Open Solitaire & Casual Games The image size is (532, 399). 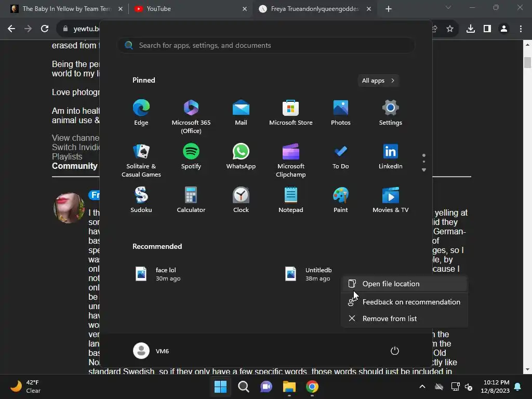pyautogui.click(x=141, y=160)
